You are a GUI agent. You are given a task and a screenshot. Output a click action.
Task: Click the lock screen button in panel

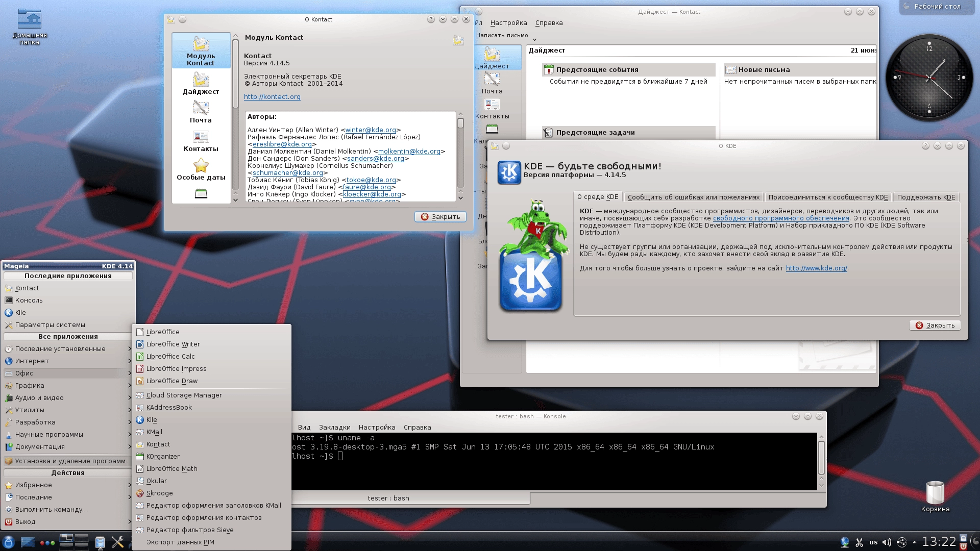(963, 538)
